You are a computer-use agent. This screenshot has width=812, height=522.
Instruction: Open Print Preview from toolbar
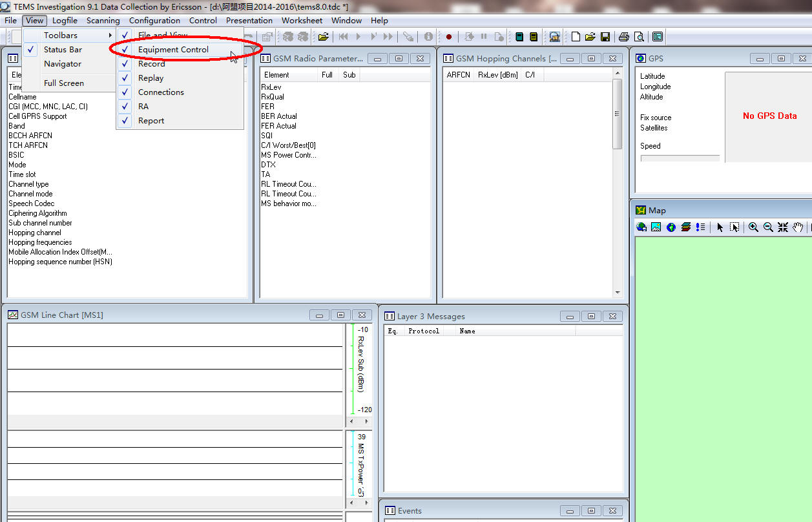tap(639, 37)
